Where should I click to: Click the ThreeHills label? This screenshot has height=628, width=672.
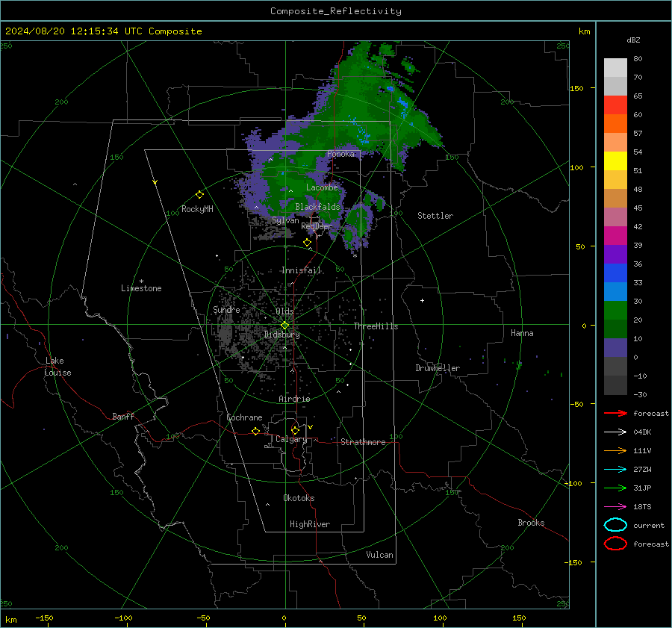tap(376, 326)
